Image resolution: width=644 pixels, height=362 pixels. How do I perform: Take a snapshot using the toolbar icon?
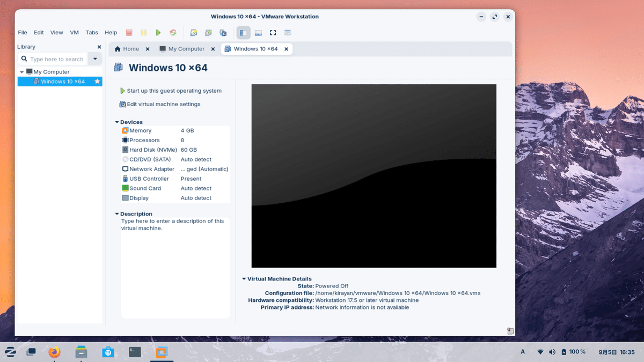click(x=194, y=33)
